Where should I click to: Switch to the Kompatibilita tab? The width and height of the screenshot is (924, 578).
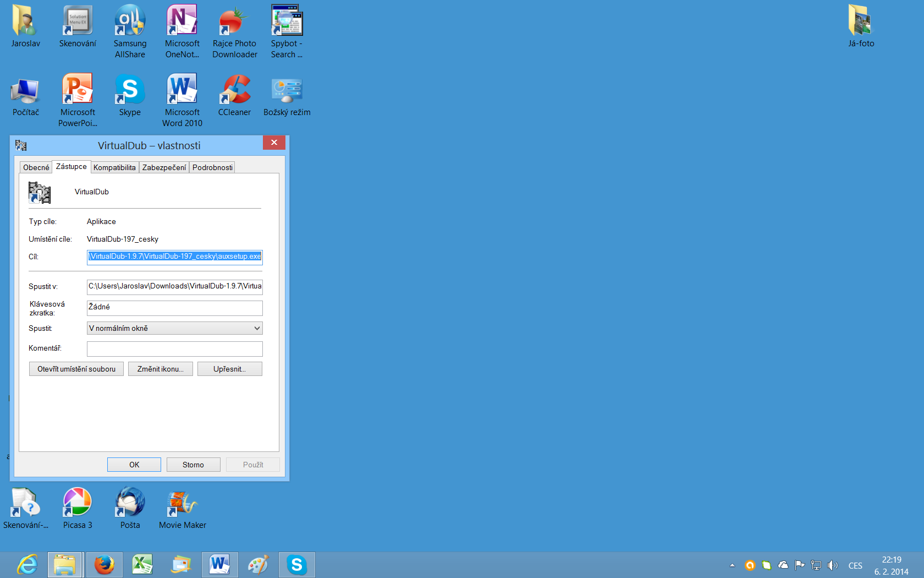[114, 167]
